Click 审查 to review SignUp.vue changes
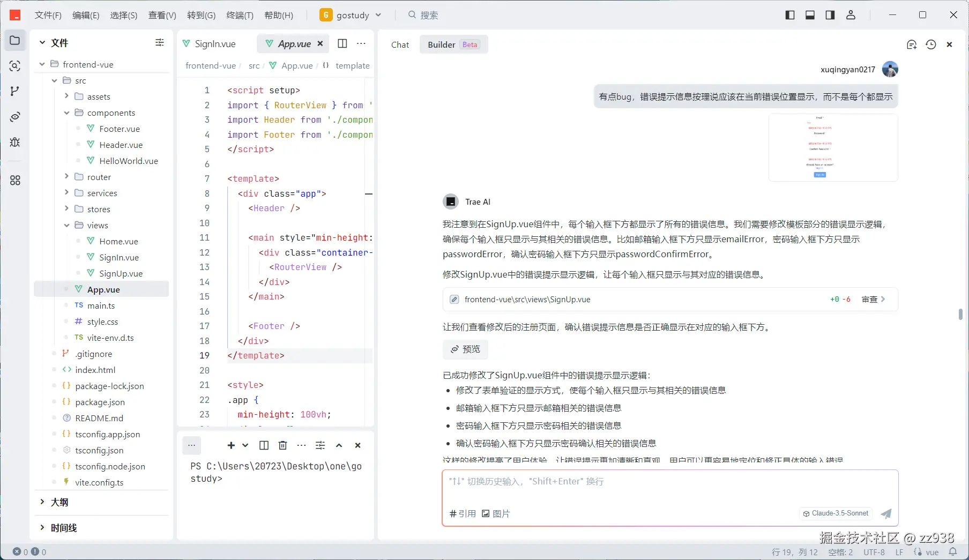 point(874,300)
